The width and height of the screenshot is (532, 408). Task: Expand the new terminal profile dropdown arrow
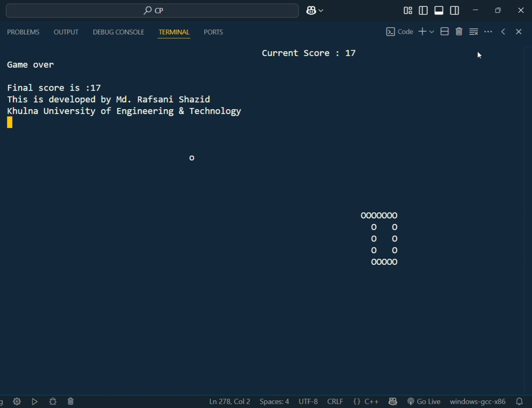pos(432,32)
